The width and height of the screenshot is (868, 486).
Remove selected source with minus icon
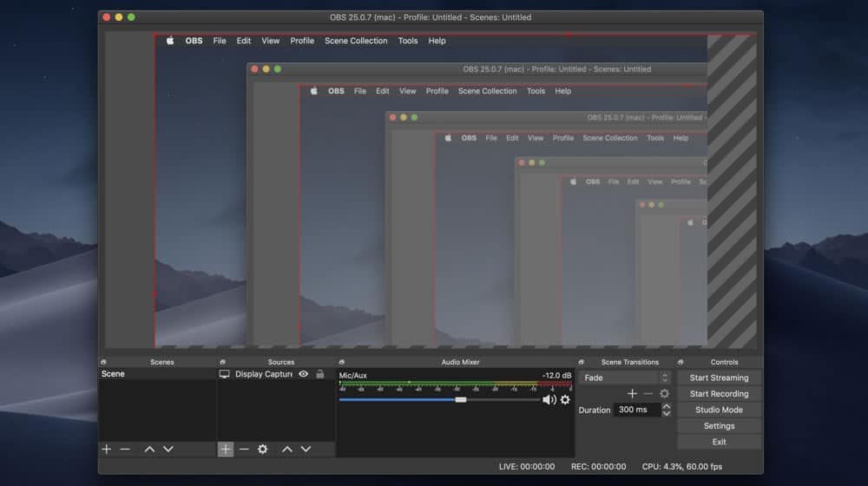coord(244,450)
